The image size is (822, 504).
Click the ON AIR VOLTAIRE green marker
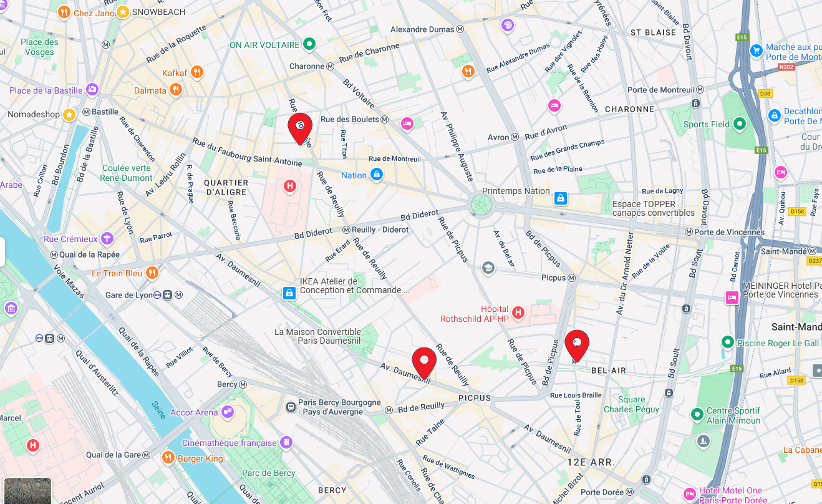coord(309,44)
